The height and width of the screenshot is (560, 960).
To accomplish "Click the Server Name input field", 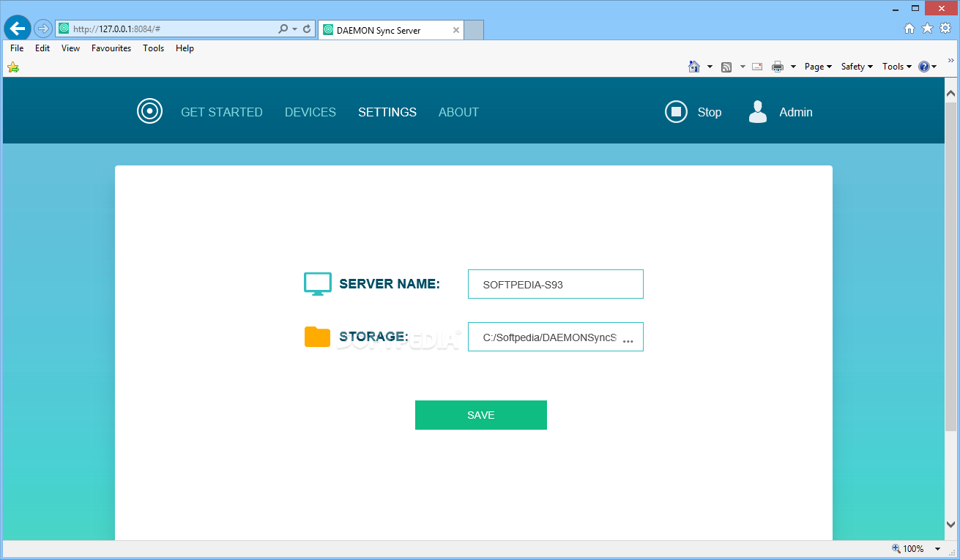I will (x=556, y=284).
